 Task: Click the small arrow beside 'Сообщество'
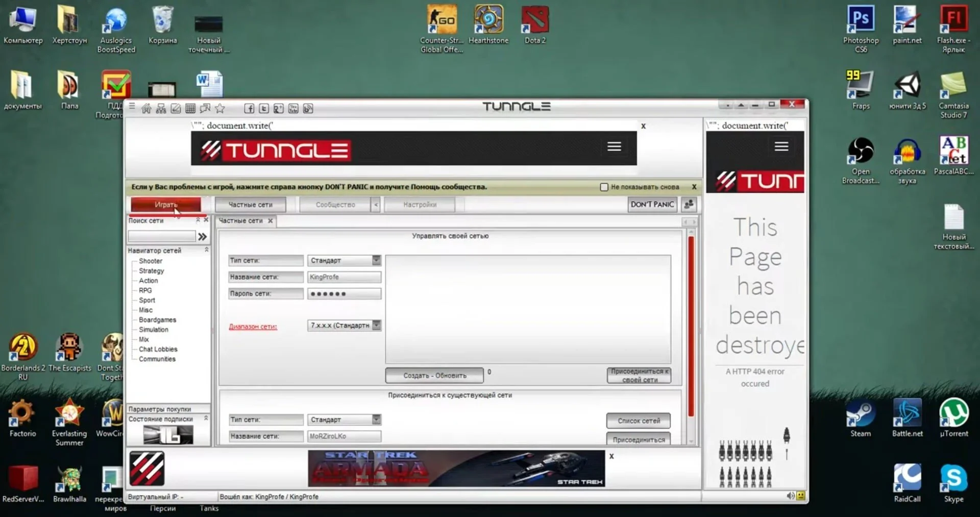pyautogui.click(x=376, y=205)
